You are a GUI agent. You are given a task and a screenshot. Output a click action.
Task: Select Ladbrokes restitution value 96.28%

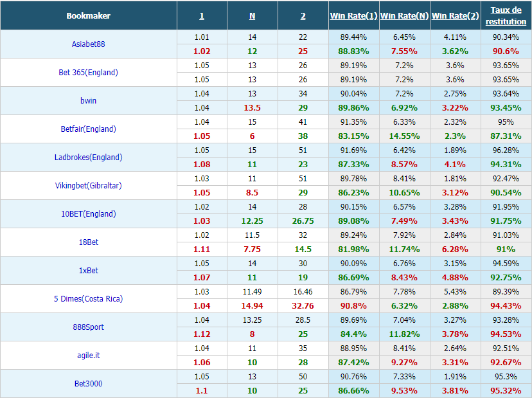pos(506,150)
